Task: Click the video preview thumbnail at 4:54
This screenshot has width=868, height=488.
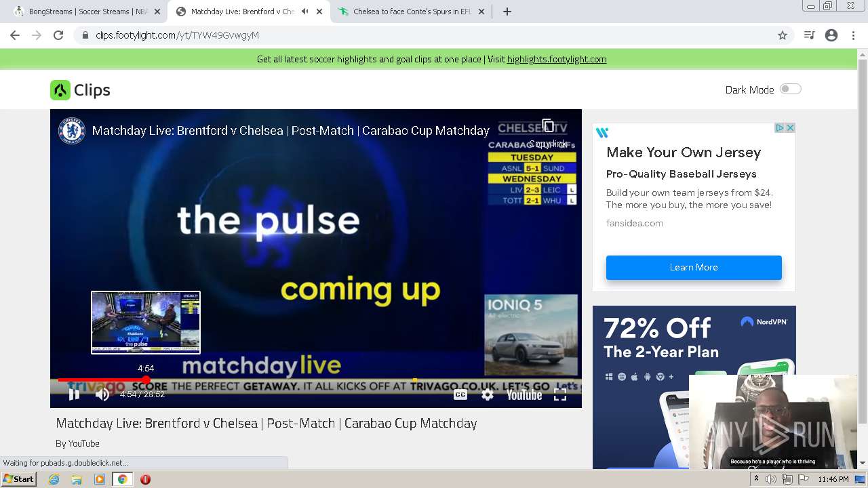Action: coord(146,323)
